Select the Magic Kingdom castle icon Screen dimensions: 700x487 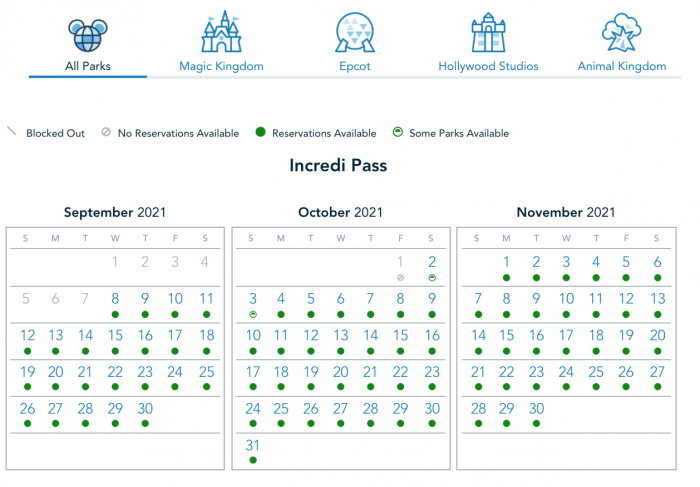(x=221, y=32)
